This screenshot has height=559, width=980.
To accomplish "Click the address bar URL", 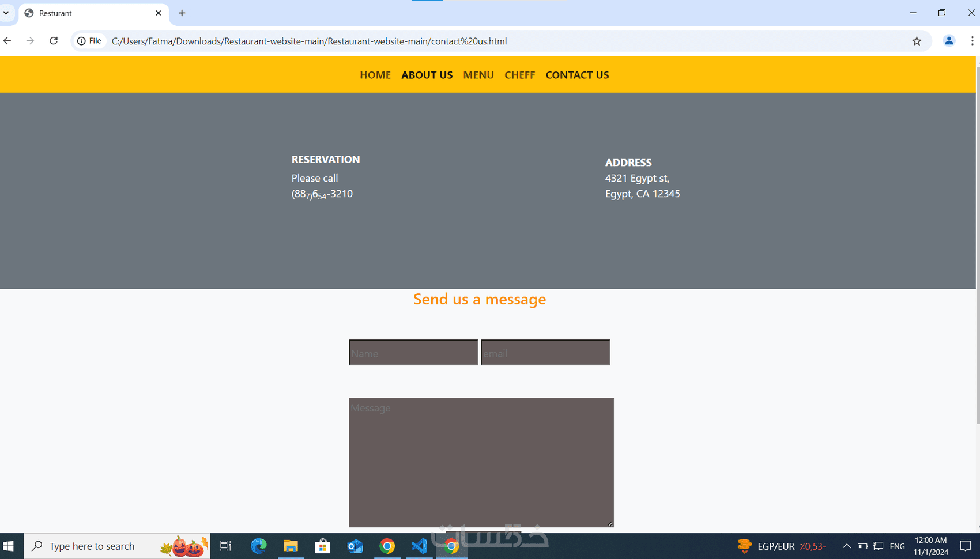I will 309,41.
